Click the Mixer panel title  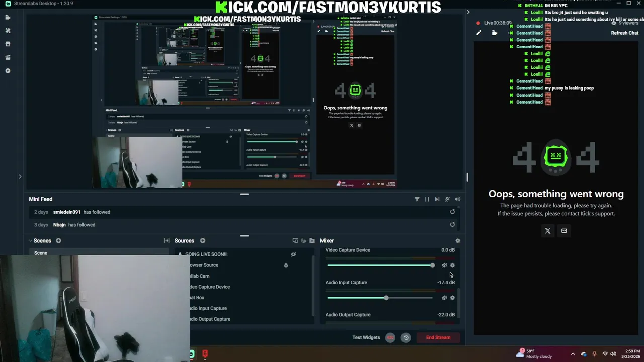(x=327, y=241)
